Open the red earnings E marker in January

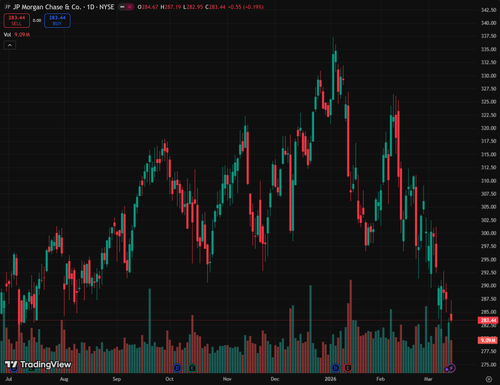(x=348, y=368)
